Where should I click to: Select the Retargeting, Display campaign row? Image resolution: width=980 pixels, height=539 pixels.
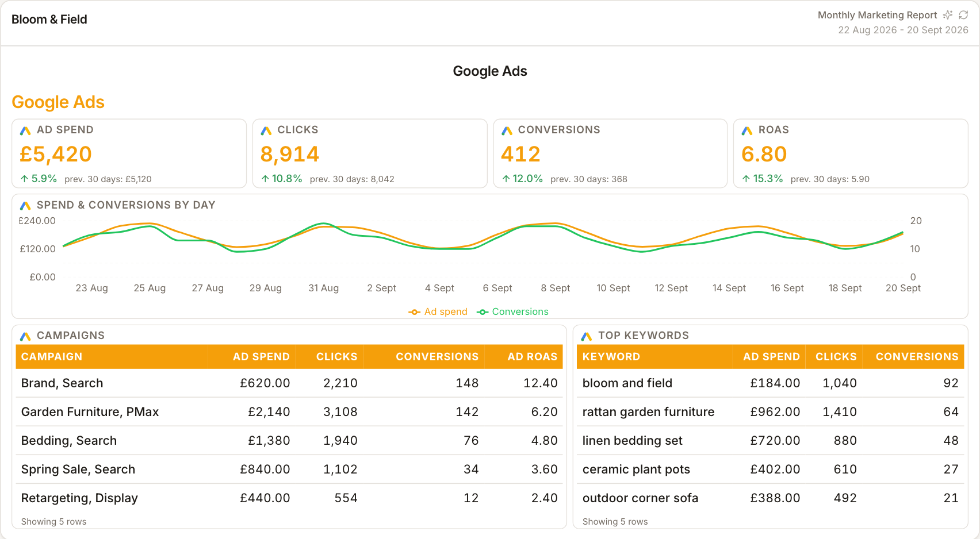coord(289,498)
